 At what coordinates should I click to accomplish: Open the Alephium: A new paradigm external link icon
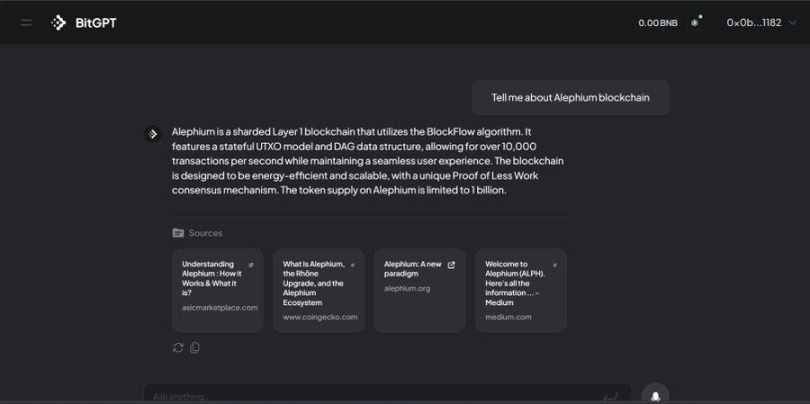[451, 265]
